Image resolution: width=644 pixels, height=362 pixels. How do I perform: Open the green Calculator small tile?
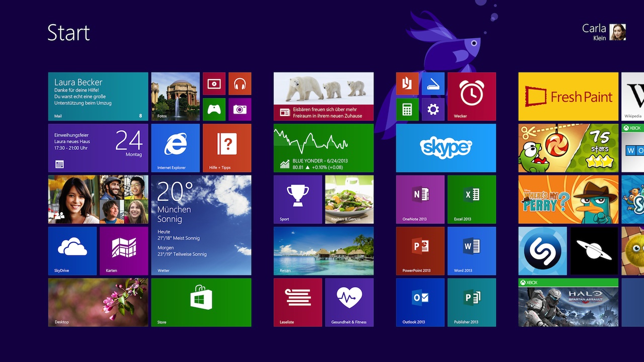click(407, 109)
